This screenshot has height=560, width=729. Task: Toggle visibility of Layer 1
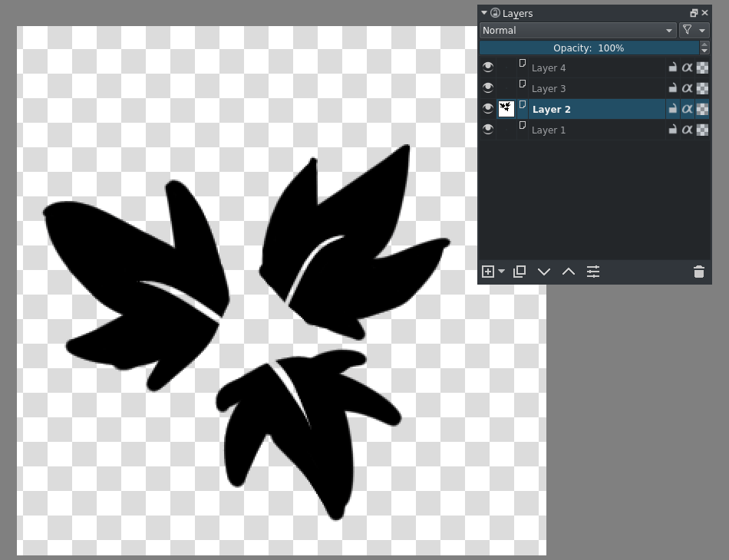coord(488,130)
